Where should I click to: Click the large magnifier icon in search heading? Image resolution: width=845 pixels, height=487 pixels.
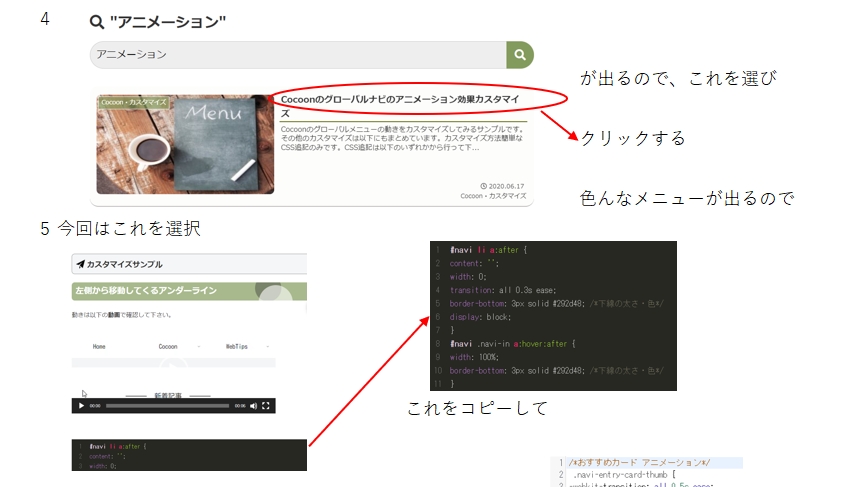click(96, 21)
